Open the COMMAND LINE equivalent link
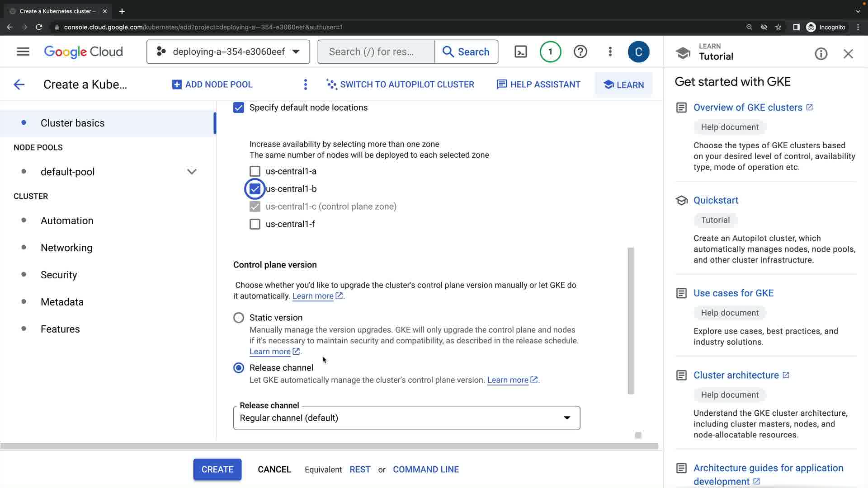868x488 pixels. [425, 469]
